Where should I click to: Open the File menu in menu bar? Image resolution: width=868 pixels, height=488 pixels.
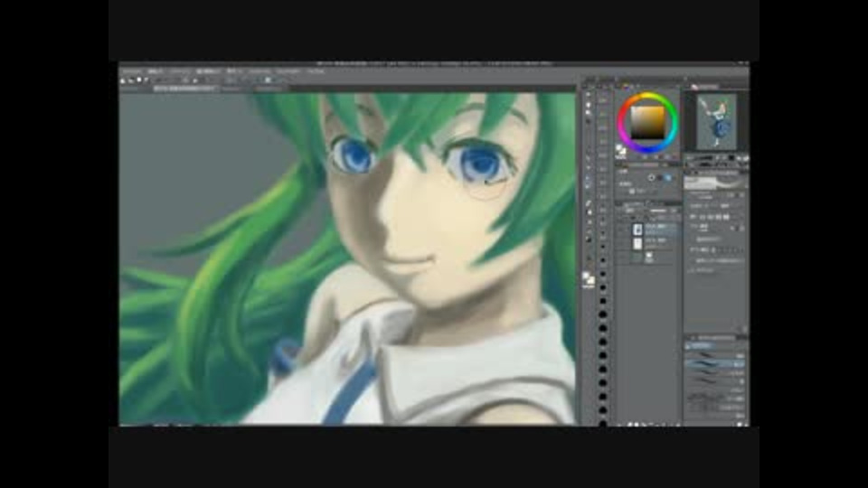pyautogui.click(x=132, y=71)
